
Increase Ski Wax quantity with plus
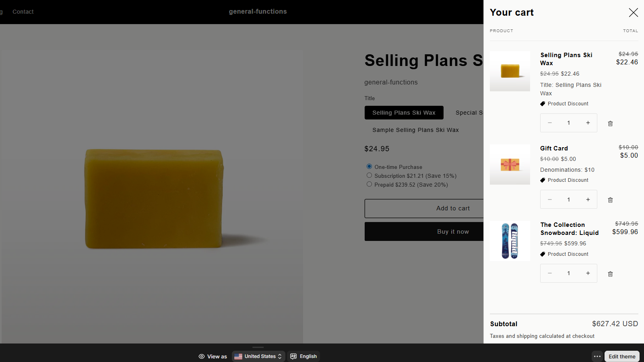588,123
